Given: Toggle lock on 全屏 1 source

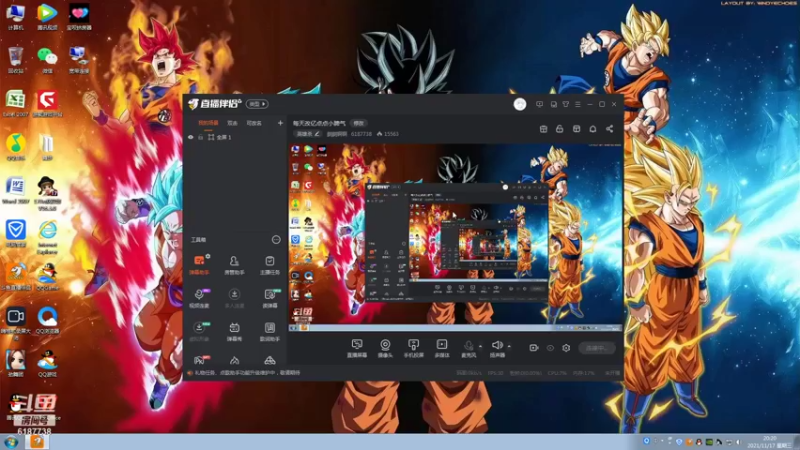Looking at the screenshot, I should (x=201, y=137).
